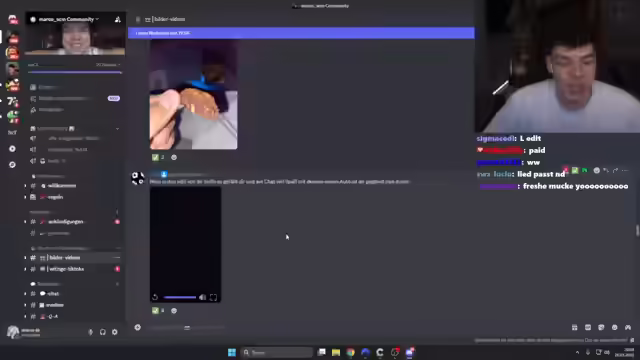Open Discord icon in the taskbar
The image size is (640, 360).
coord(409,352)
